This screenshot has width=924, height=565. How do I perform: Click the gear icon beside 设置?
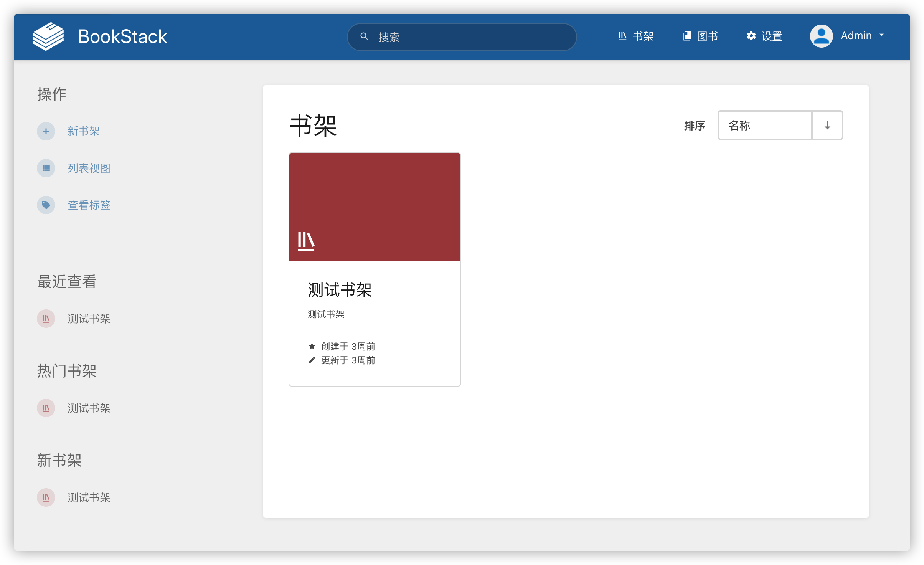tap(751, 36)
